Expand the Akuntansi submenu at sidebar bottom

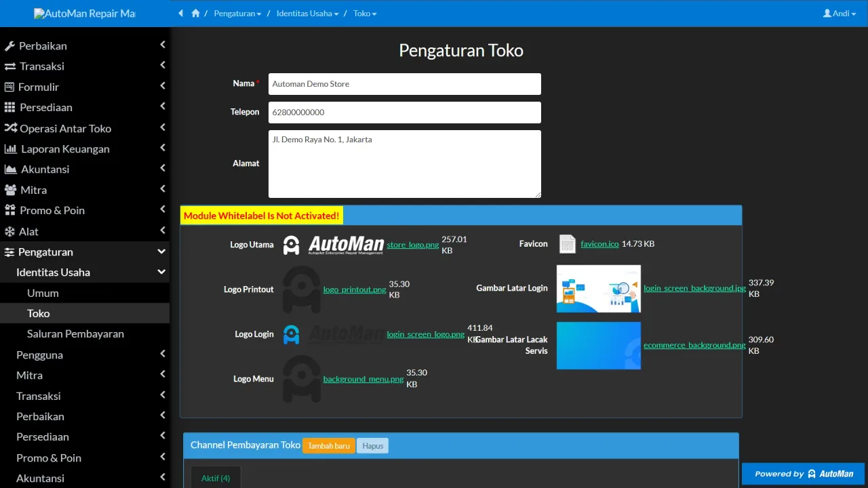85,478
